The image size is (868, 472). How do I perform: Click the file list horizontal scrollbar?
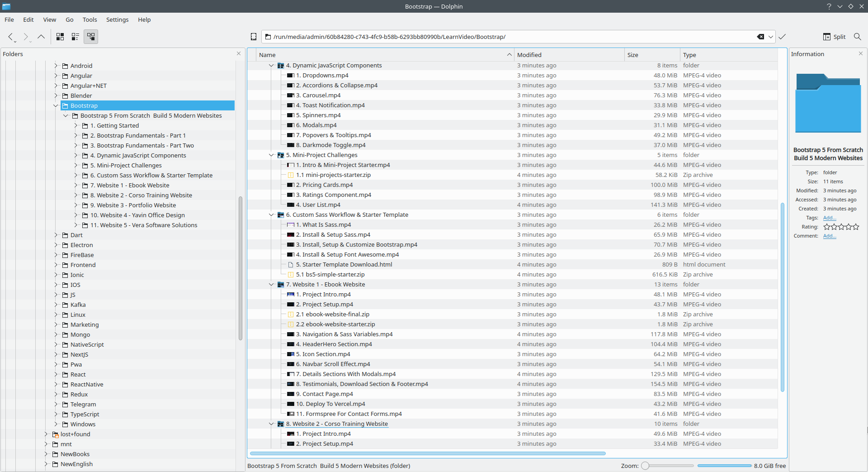tap(428, 453)
